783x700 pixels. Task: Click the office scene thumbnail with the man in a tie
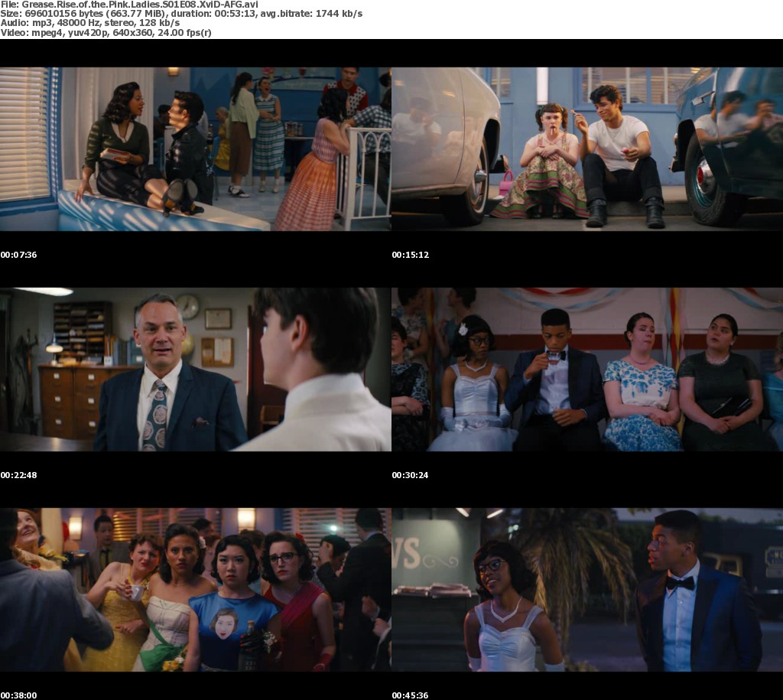coord(195,369)
